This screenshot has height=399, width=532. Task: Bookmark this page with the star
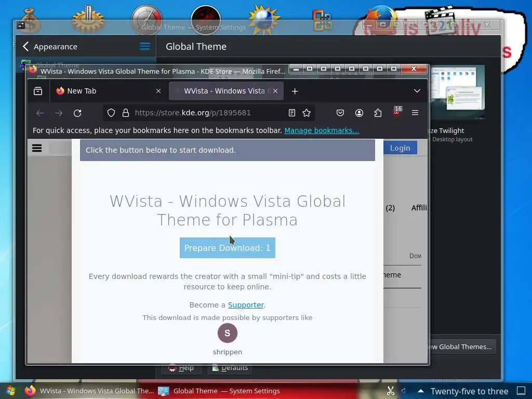point(307,113)
